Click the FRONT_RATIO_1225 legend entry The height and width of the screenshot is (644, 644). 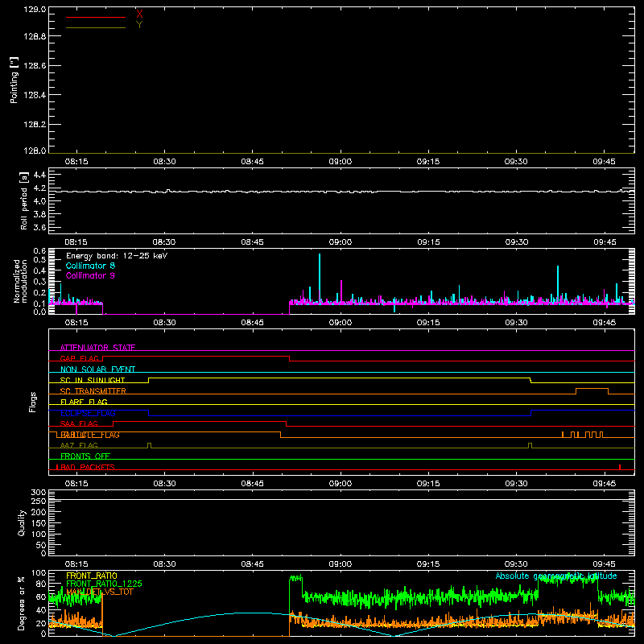tap(105, 584)
